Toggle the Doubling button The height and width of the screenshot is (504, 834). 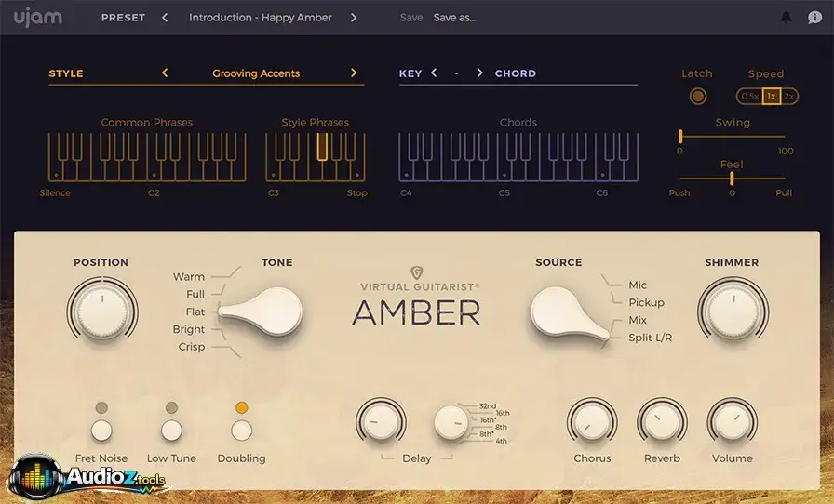[241, 431]
